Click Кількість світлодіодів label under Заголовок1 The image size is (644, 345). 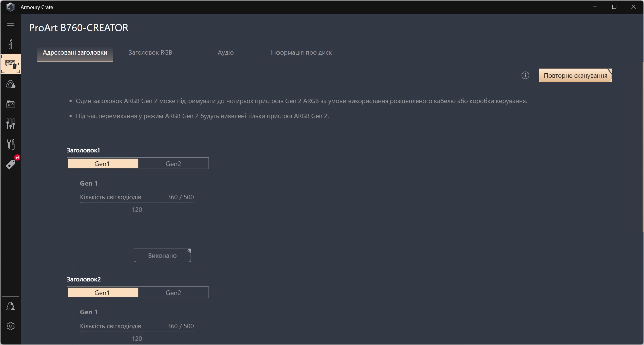click(x=110, y=197)
